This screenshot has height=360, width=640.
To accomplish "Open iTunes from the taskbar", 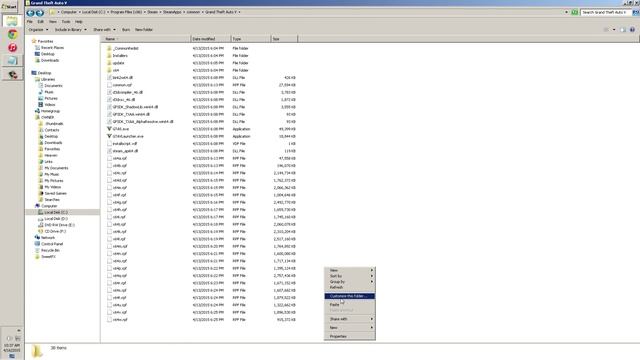I will (12, 47).
